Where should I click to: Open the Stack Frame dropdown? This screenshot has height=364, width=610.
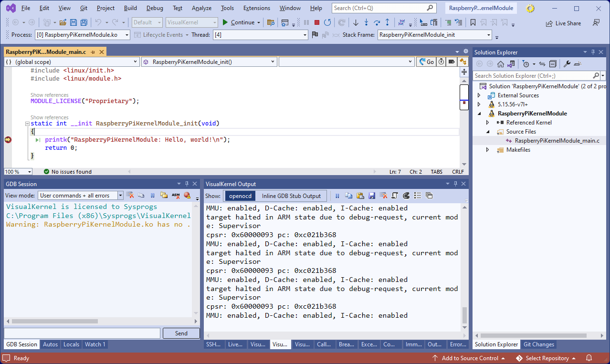(433, 34)
